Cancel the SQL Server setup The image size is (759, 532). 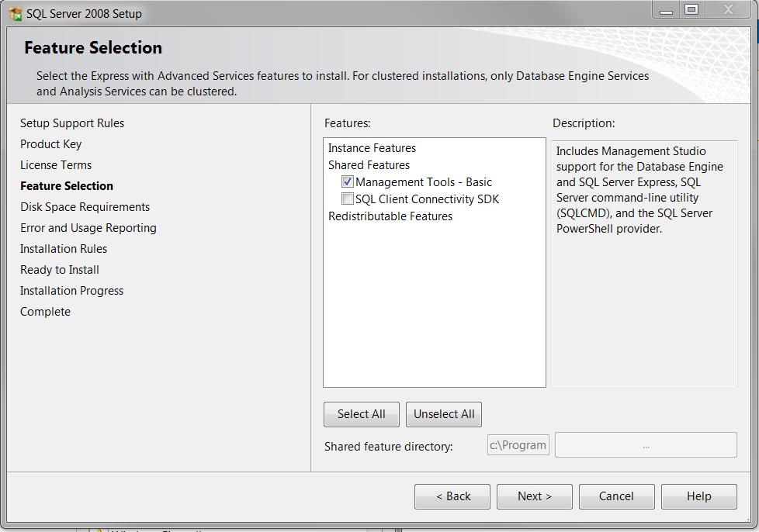(616, 496)
